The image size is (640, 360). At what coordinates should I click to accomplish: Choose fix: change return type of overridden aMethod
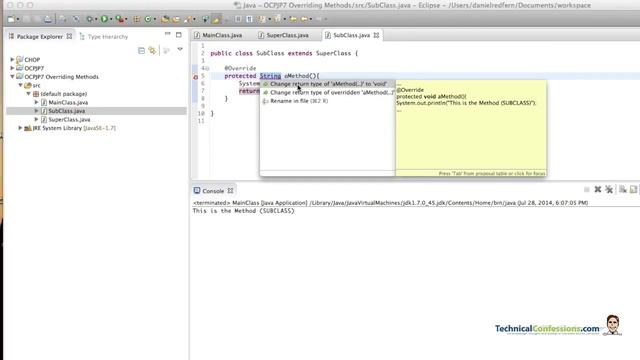pyautogui.click(x=327, y=93)
